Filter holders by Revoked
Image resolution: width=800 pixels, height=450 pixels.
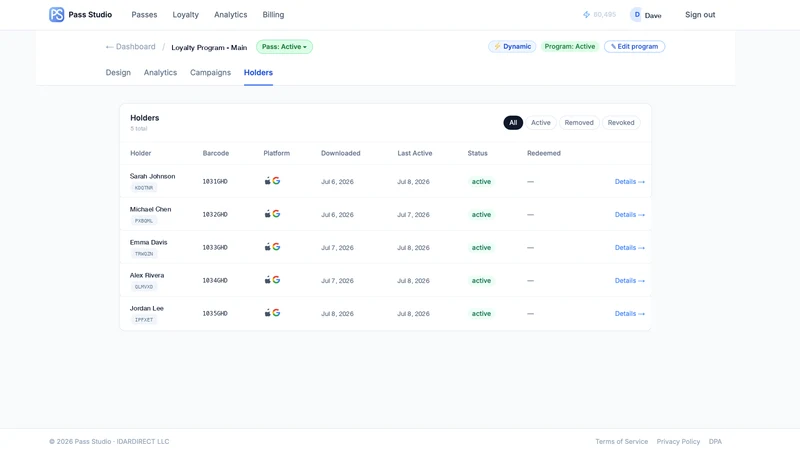click(x=621, y=122)
